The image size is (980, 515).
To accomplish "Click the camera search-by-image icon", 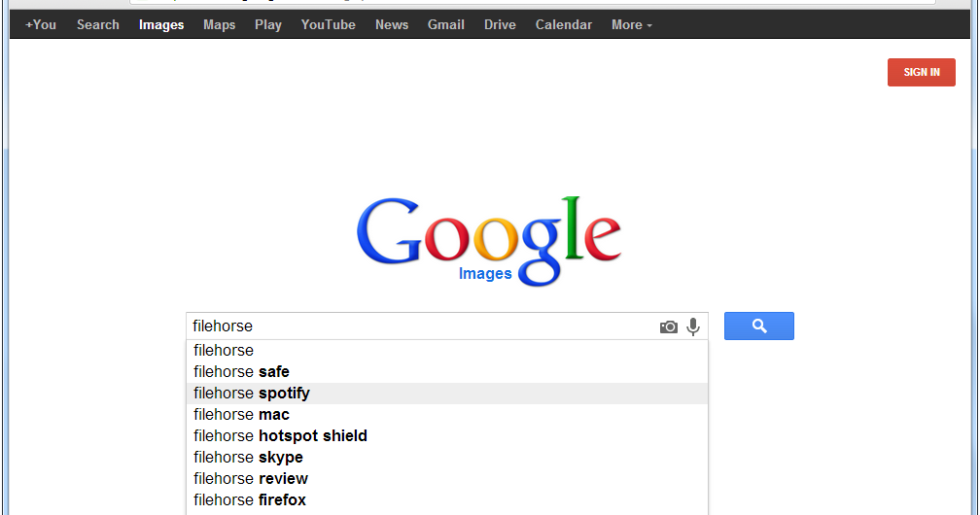I will pos(669,327).
